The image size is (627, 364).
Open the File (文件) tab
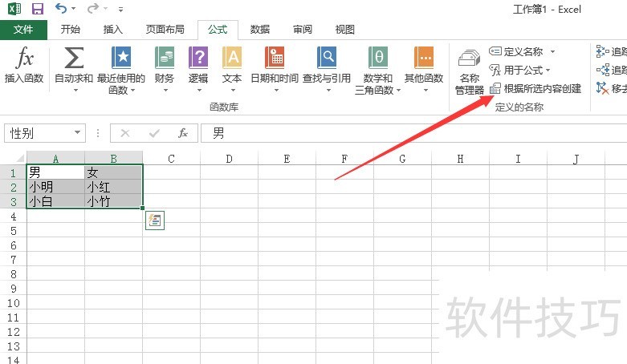coord(23,30)
